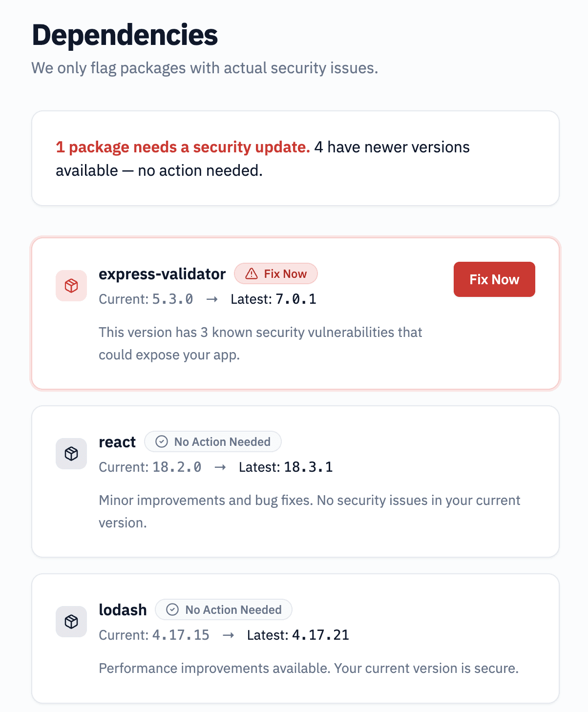588x712 pixels.
Task: Click the warning triangle in the Fix Now badge
Action: 251,273
